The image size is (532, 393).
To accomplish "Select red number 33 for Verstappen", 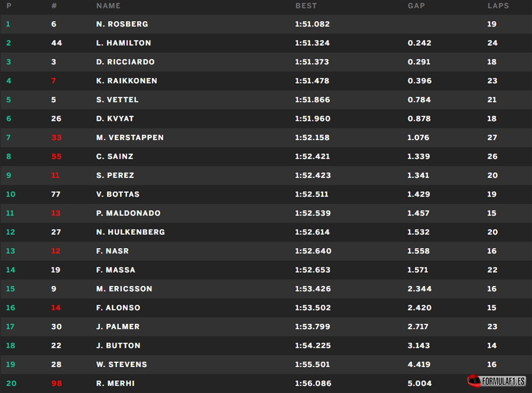I will click(56, 138).
